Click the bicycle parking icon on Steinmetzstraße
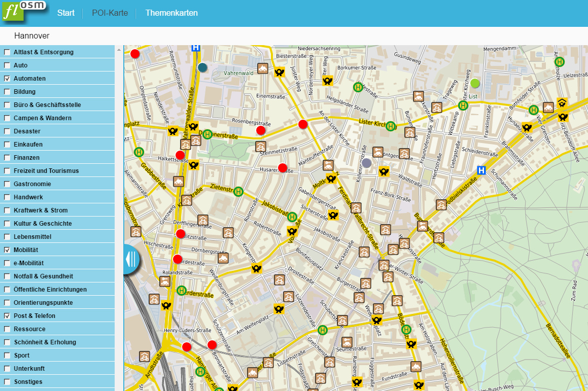Image resolution: width=588 pixels, height=391 pixels. [x=261, y=147]
